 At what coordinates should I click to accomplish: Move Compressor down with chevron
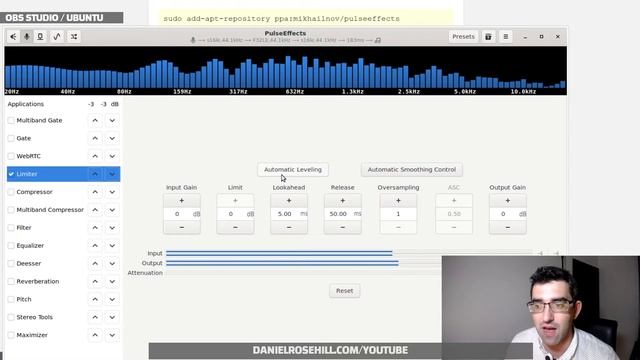coord(112,192)
